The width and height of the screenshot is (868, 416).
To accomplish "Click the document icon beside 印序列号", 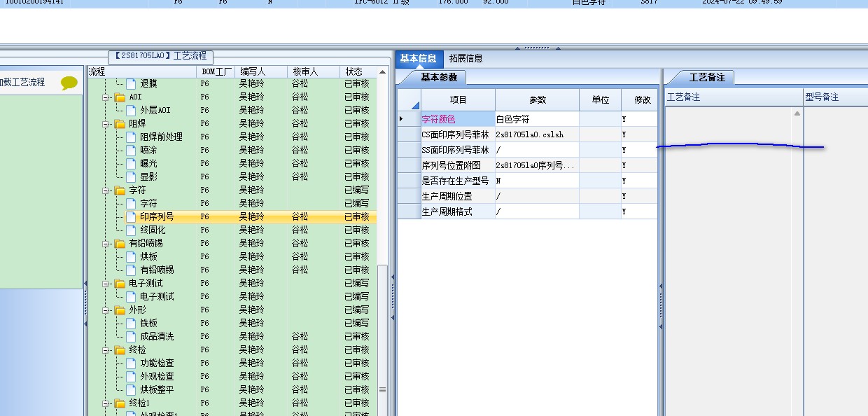I will point(131,217).
